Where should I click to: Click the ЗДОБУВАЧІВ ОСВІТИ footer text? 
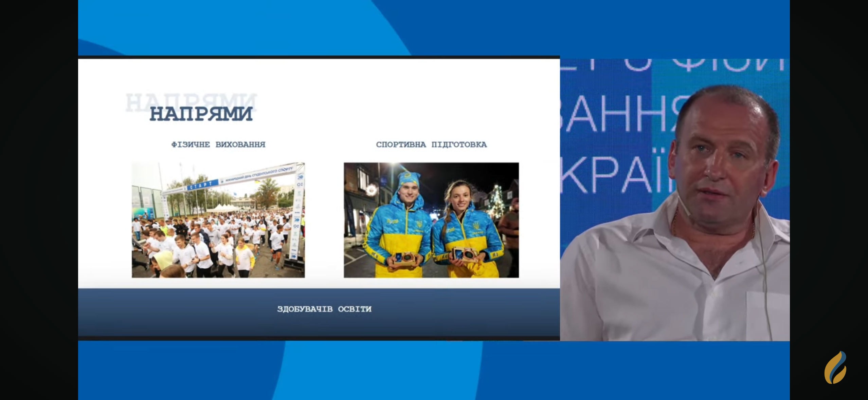pyautogui.click(x=324, y=309)
